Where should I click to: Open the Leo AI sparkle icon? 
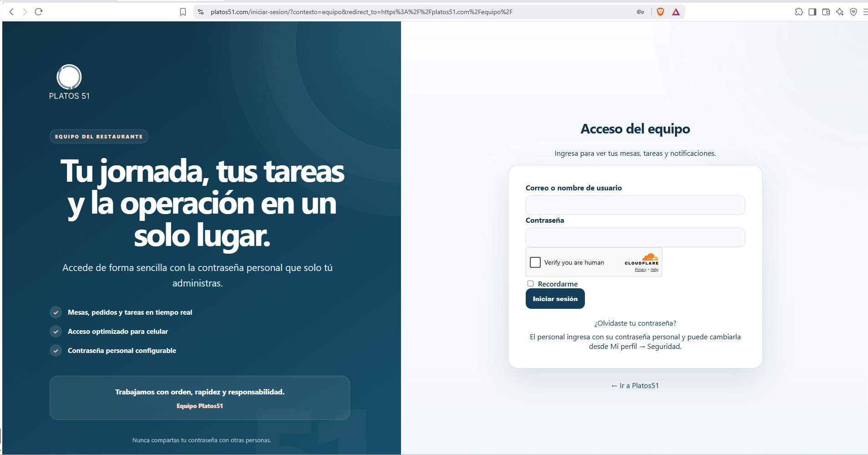pos(840,12)
